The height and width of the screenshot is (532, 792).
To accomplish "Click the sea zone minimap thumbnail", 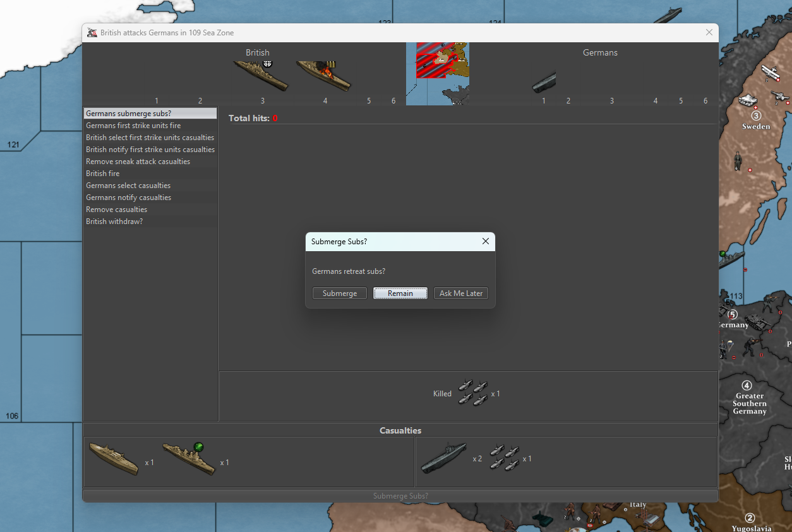I will pos(437,74).
